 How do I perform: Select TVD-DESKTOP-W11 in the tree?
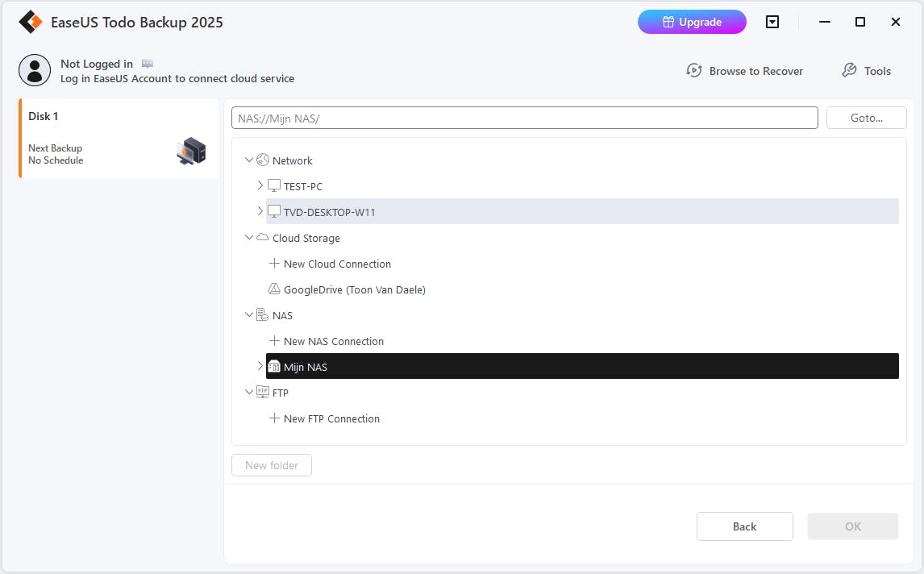(x=582, y=211)
